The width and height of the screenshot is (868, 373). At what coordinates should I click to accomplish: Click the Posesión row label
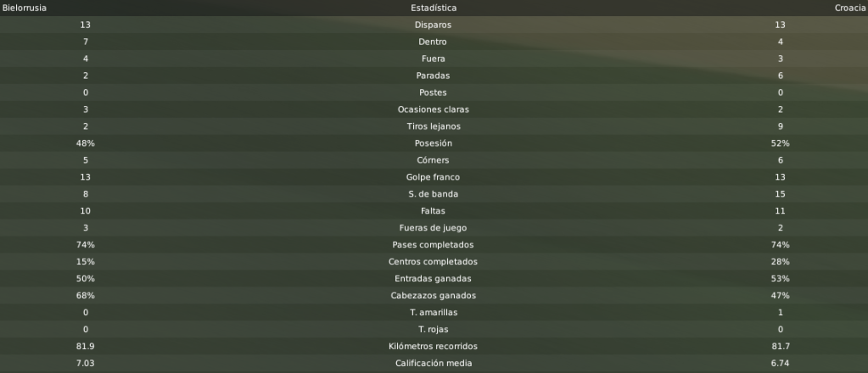434,143
